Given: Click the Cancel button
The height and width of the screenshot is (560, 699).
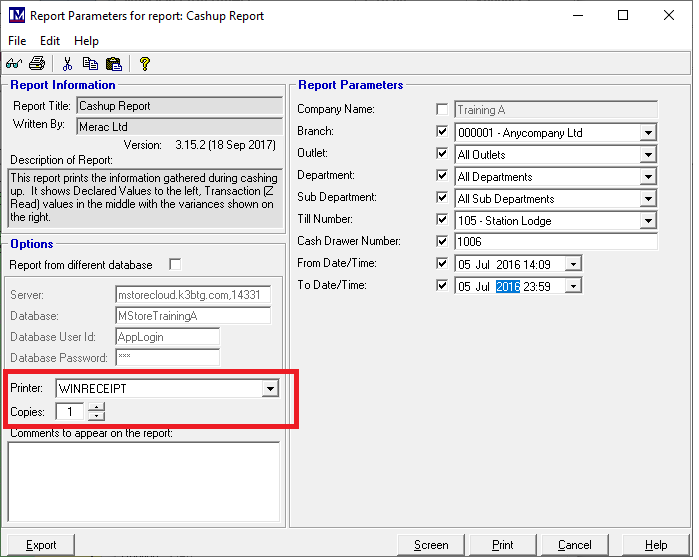Looking at the screenshot, I should click(575, 545).
